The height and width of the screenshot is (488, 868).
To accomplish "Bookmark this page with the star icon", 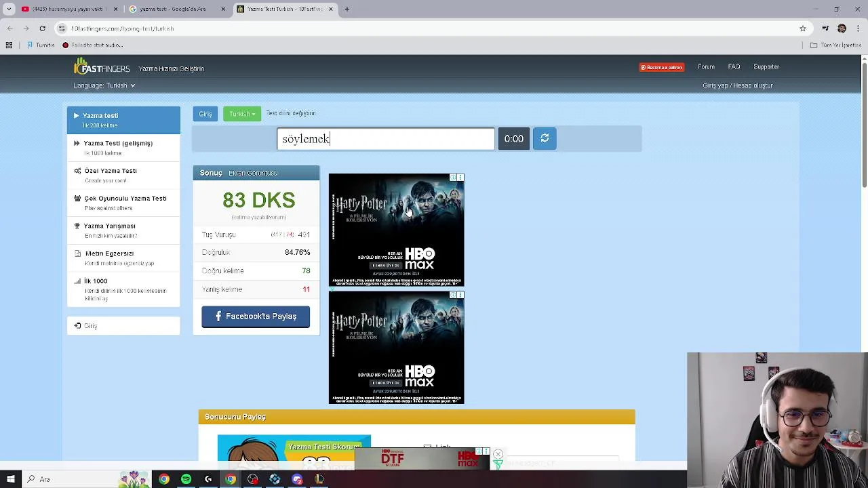I will (803, 28).
